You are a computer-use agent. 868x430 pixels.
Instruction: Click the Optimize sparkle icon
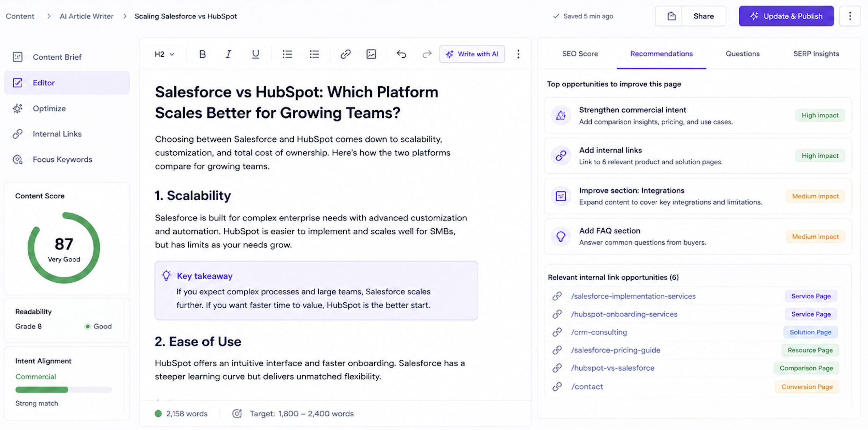[17, 109]
